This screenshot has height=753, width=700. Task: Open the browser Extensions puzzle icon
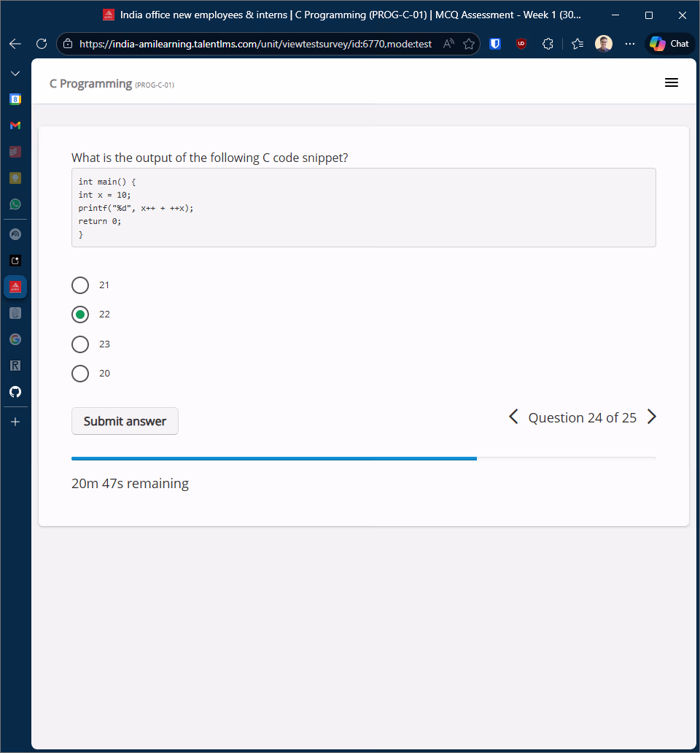548,44
